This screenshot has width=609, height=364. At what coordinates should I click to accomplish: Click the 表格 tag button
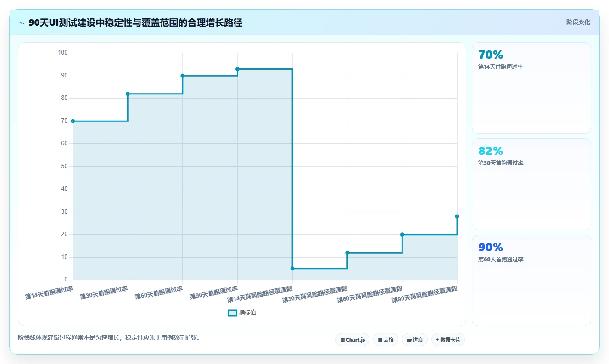pos(386,340)
